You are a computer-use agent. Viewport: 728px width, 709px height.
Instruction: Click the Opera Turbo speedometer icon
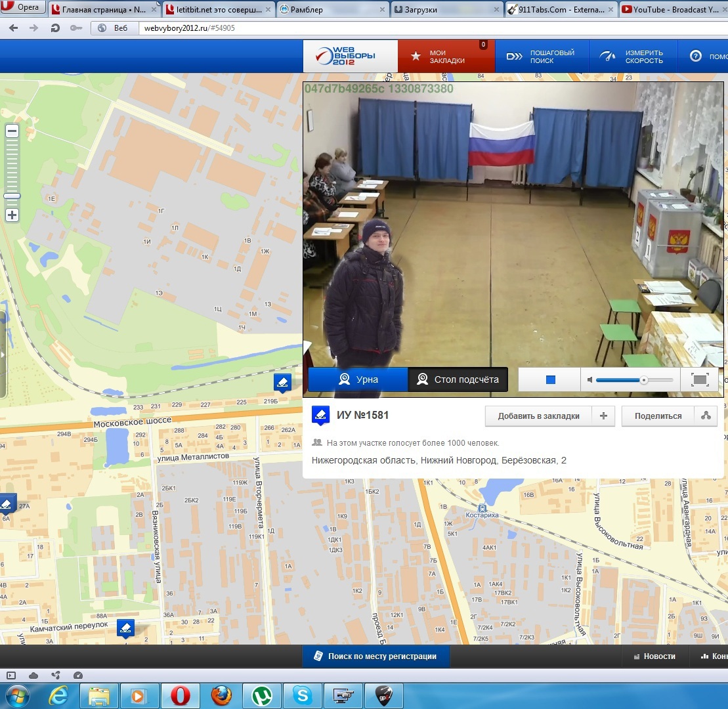tap(78, 676)
